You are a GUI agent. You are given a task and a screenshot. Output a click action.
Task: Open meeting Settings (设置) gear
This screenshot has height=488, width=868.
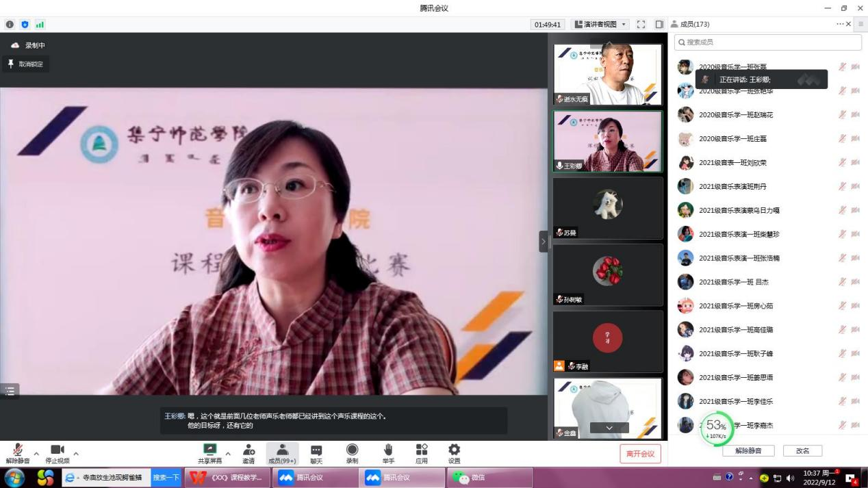(x=454, y=451)
